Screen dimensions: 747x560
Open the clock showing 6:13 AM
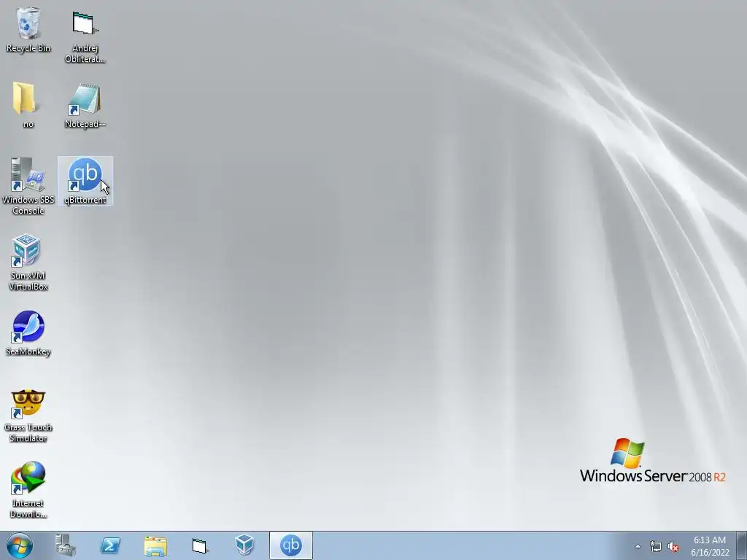coord(710,545)
